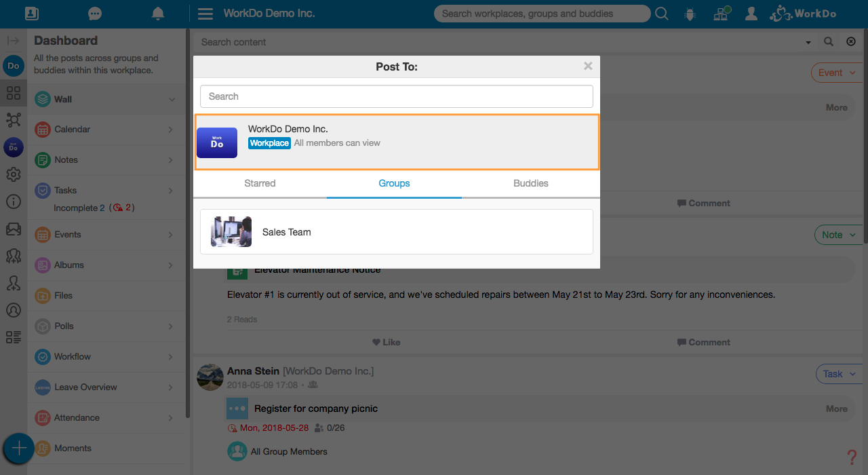Open the notifications bell
The image size is (868, 475).
click(x=158, y=14)
